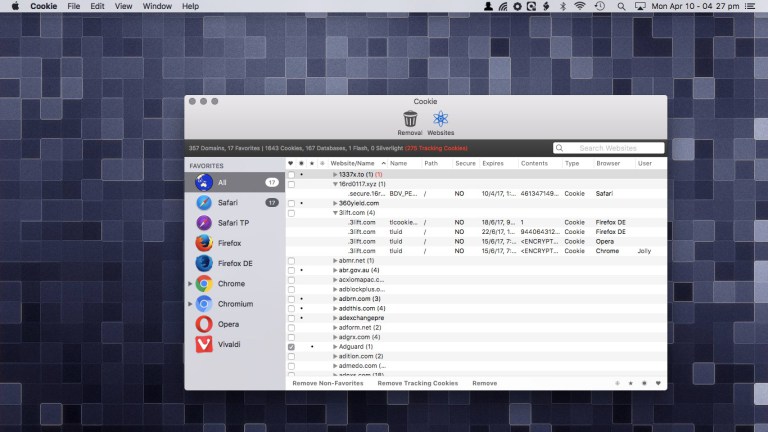This screenshot has width=768, height=432.
Task: Open Wi-Fi status menu
Action: pos(580,6)
